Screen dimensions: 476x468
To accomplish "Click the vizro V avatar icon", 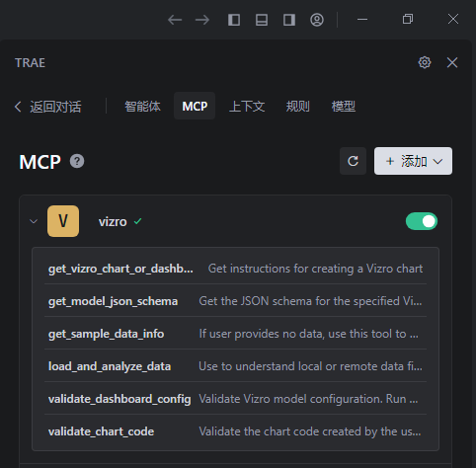I will click(63, 221).
